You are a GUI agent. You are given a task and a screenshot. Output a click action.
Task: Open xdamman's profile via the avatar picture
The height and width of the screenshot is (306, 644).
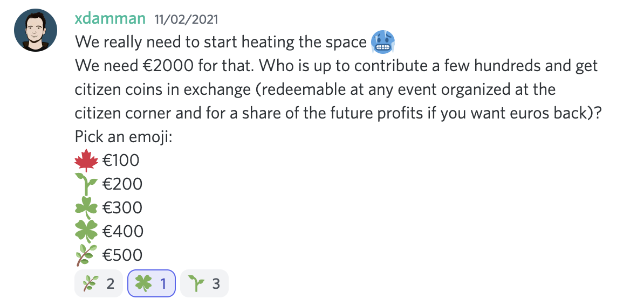(36, 30)
